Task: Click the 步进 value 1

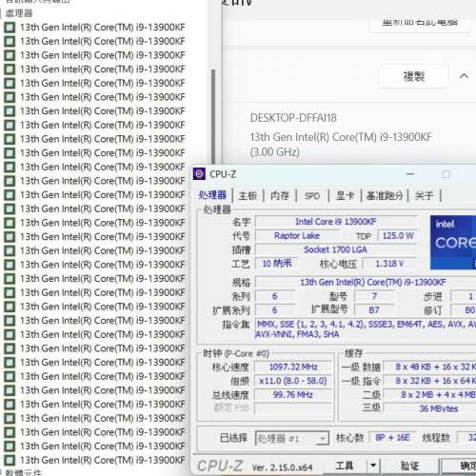Action: [x=464, y=296]
